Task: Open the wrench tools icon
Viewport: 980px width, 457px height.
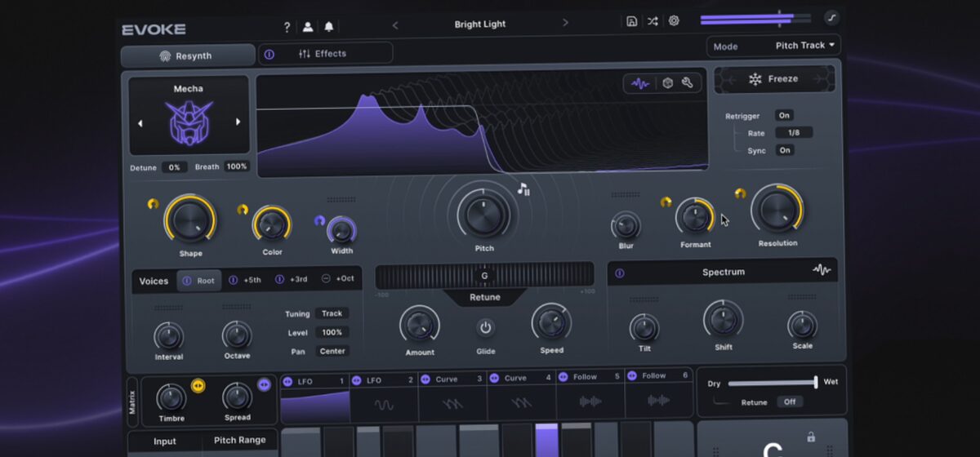Action: point(688,82)
